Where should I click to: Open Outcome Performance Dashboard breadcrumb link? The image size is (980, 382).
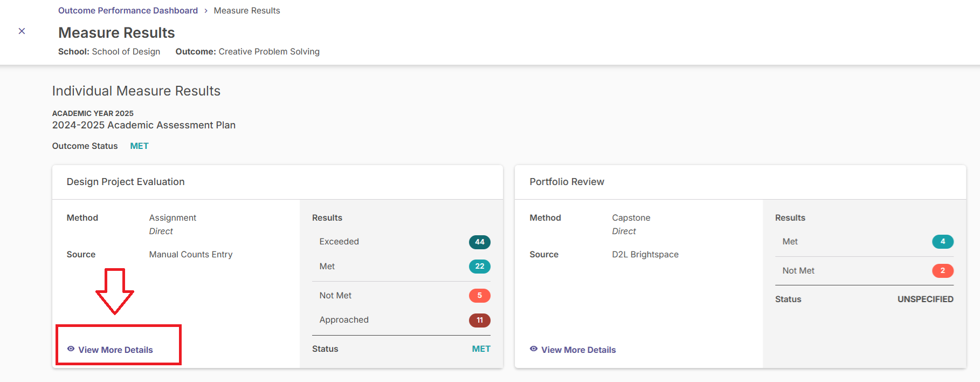click(x=128, y=11)
